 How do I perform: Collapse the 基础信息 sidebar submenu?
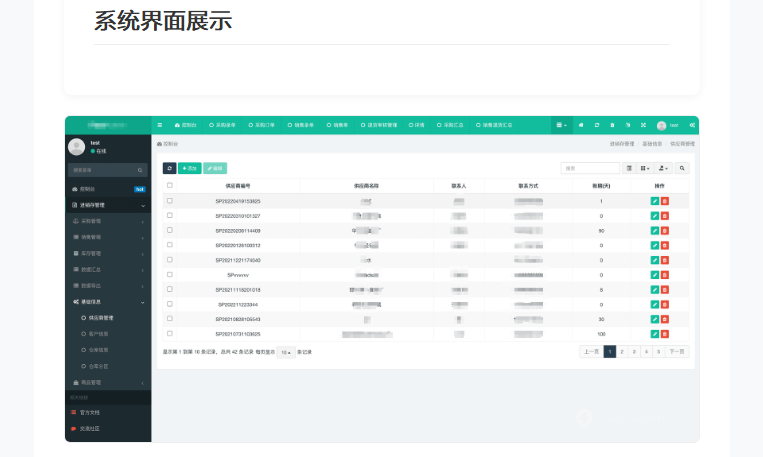tap(108, 302)
